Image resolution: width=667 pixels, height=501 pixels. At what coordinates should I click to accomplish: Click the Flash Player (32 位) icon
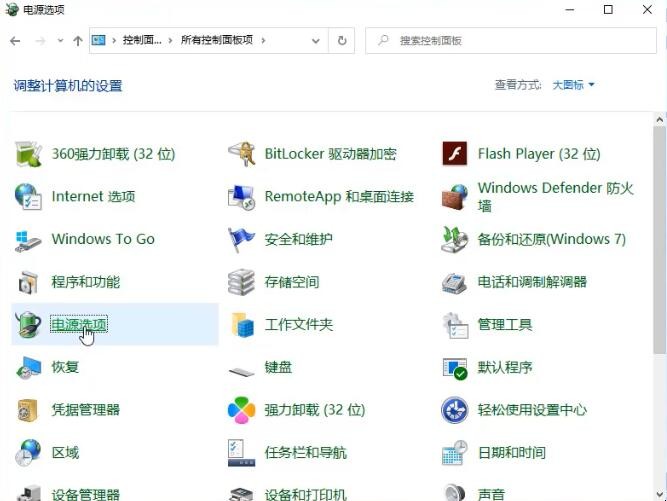pos(455,154)
